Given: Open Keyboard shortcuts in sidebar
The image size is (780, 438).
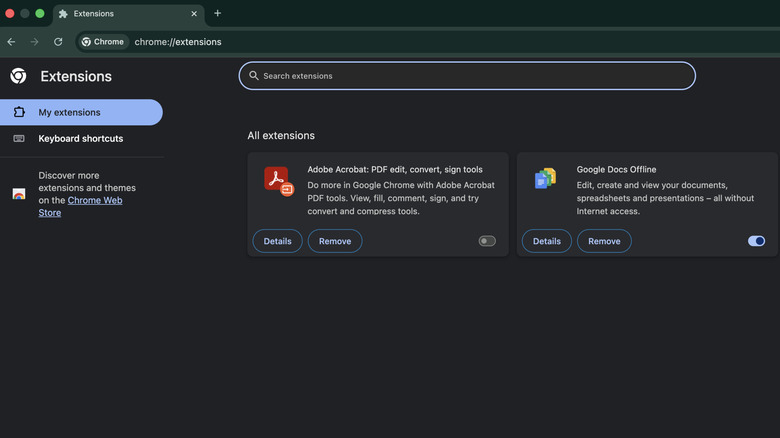Looking at the screenshot, I should [81, 138].
